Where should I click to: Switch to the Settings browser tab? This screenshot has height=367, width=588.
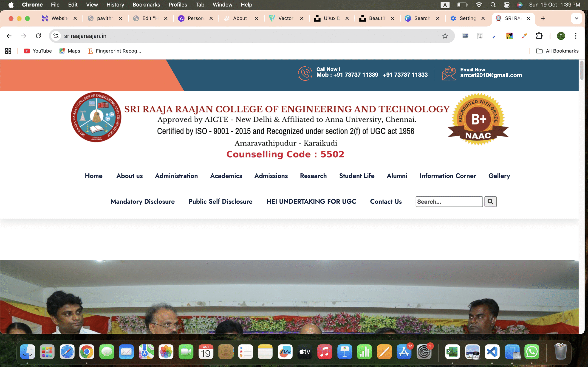pyautogui.click(x=467, y=18)
